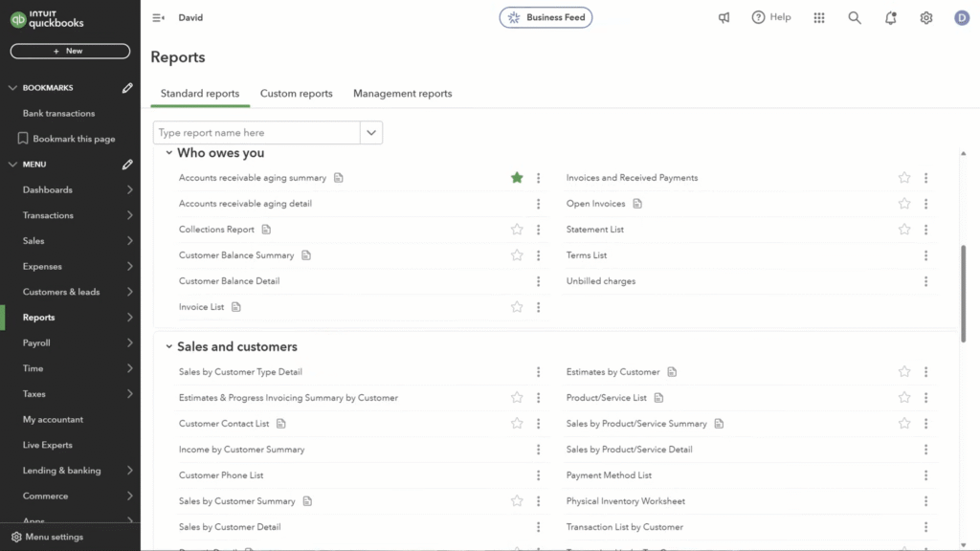Click the search magnifier icon
This screenshot has height=551, width=980.
(855, 18)
